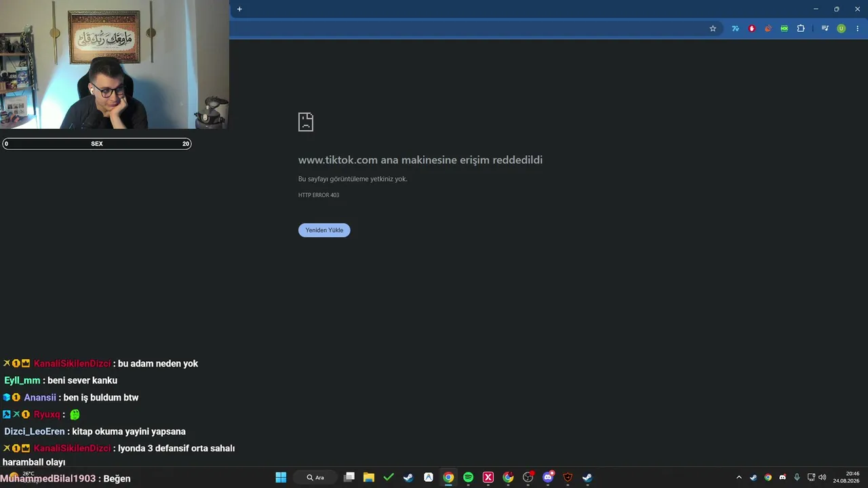Open the Extensions puzzle-piece menu
Viewport: 868px width, 488px height.
(801, 28)
